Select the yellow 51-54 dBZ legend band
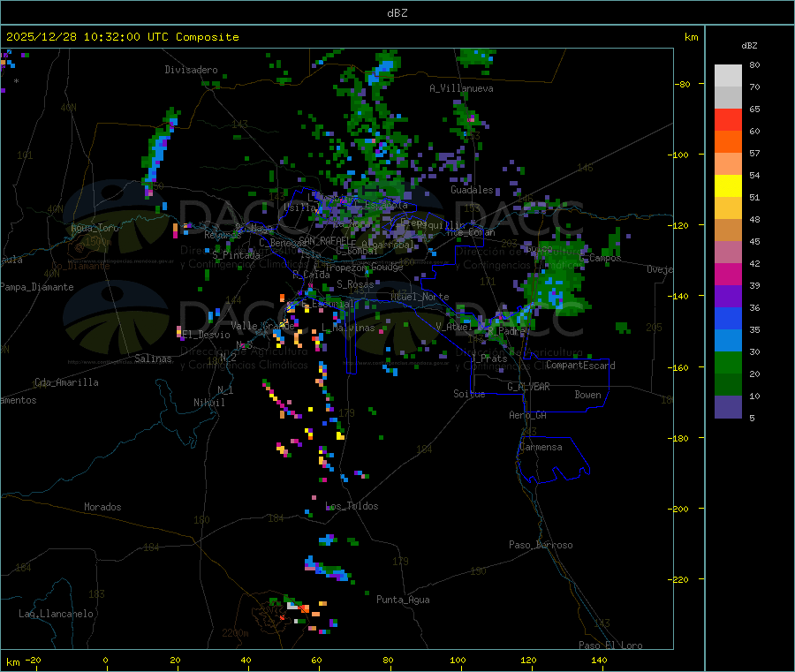This screenshot has height=672, width=795. (728, 186)
